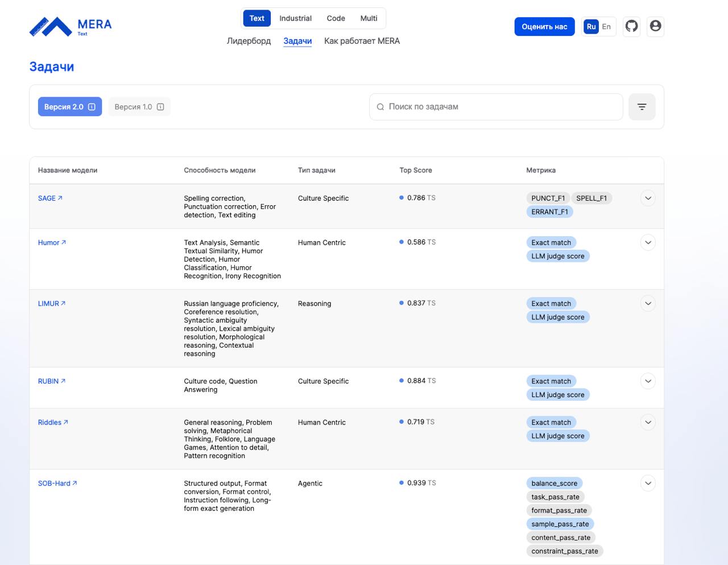Expand the SAGE row details

[648, 198]
